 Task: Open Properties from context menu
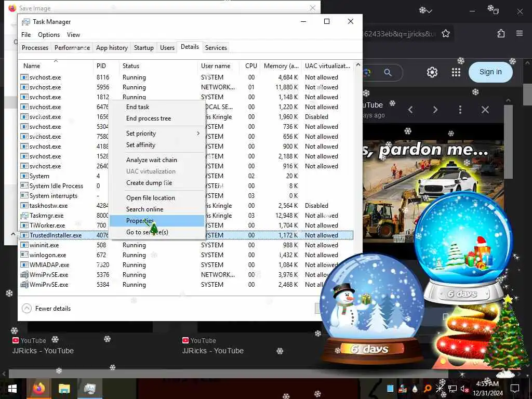[x=157, y=221]
